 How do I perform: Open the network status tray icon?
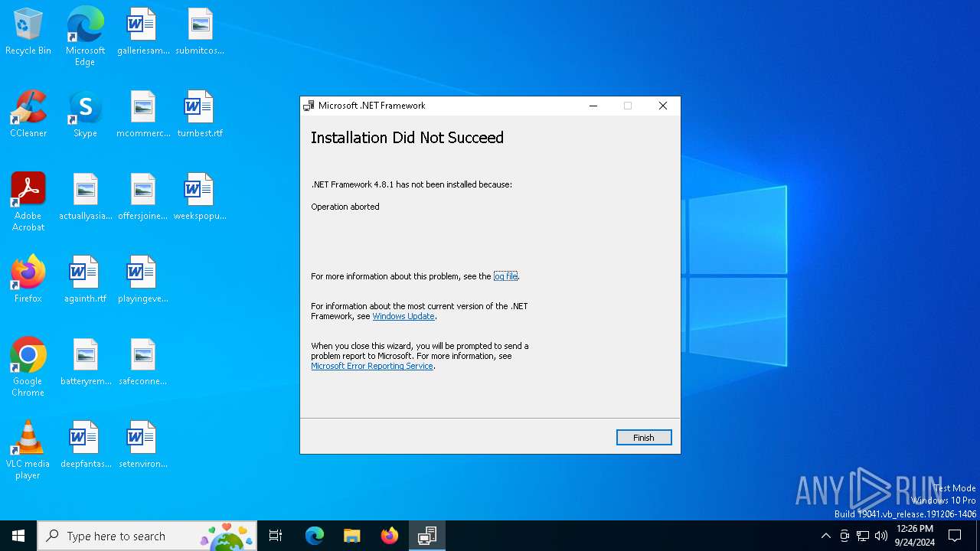coord(863,536)
